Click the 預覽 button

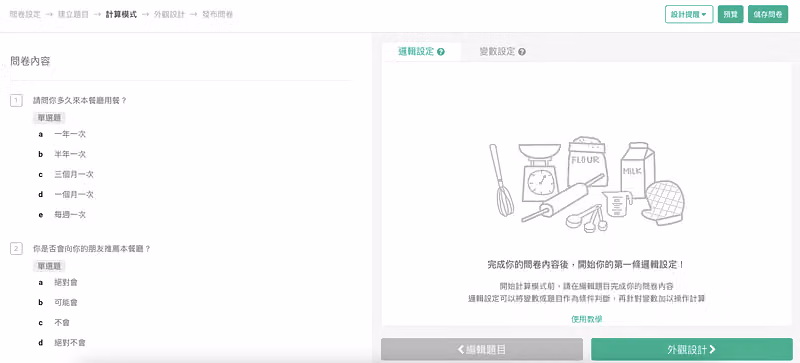(730, 14)
